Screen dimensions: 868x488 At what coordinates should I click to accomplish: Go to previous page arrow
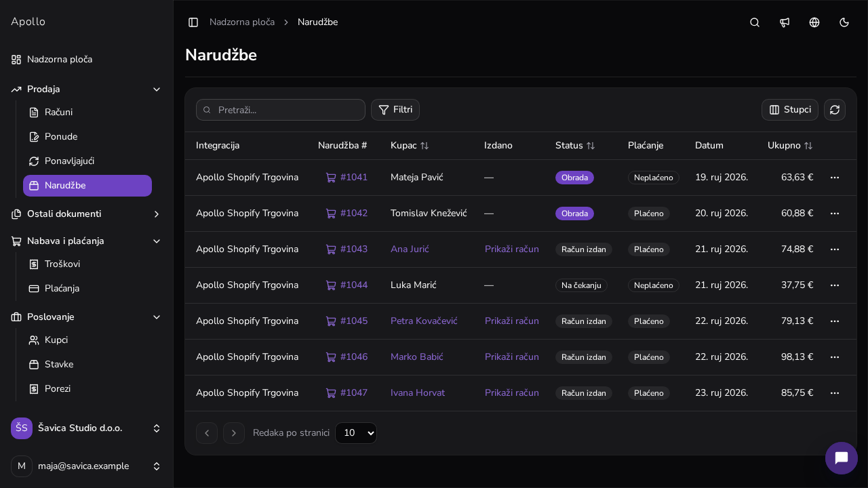207,433
